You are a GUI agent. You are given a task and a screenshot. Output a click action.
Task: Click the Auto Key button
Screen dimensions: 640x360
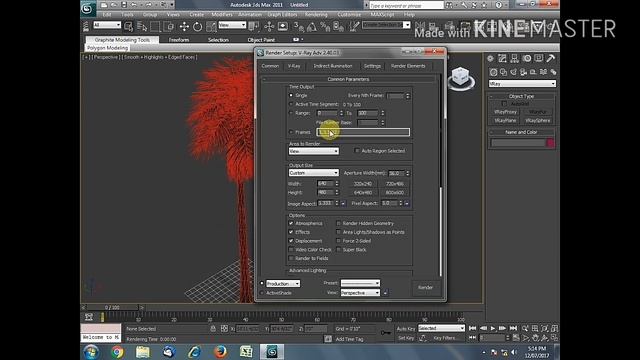[406, 328]
